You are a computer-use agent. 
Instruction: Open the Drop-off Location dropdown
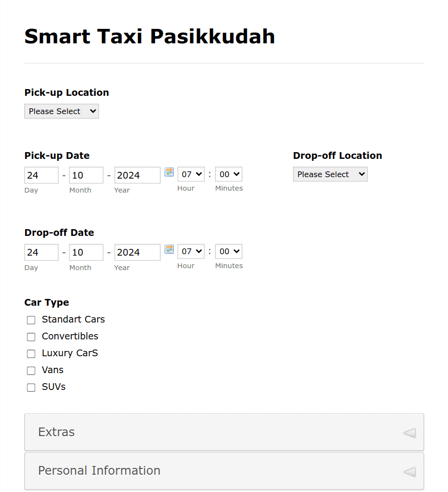point(330,174)
